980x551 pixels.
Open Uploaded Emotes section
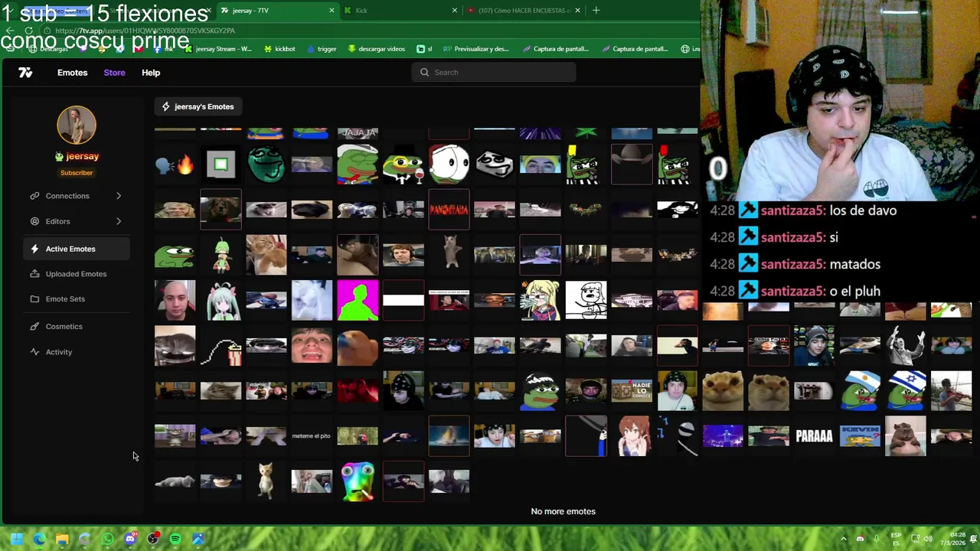pyautogui.click(x=76, y=274)
